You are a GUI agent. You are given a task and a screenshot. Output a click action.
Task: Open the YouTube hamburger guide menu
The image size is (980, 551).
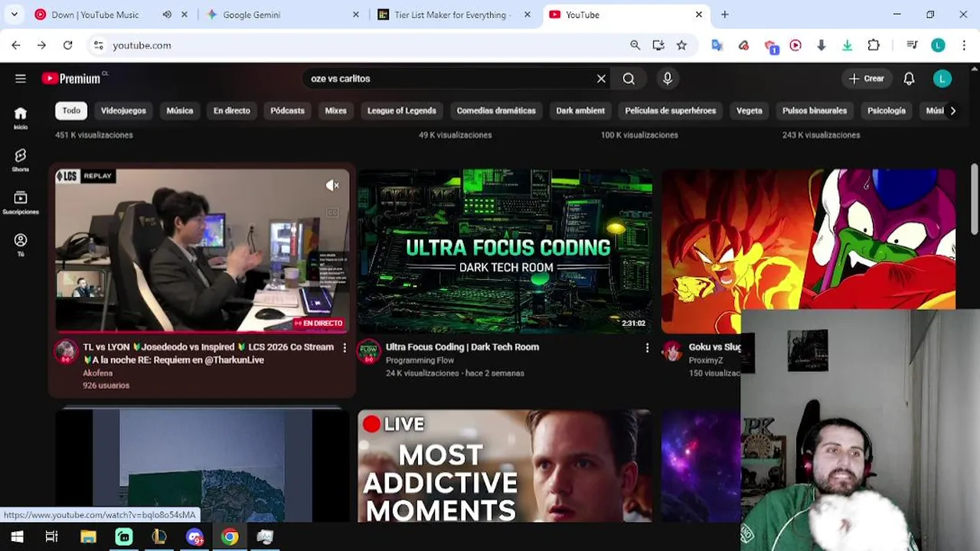[21, 78]
